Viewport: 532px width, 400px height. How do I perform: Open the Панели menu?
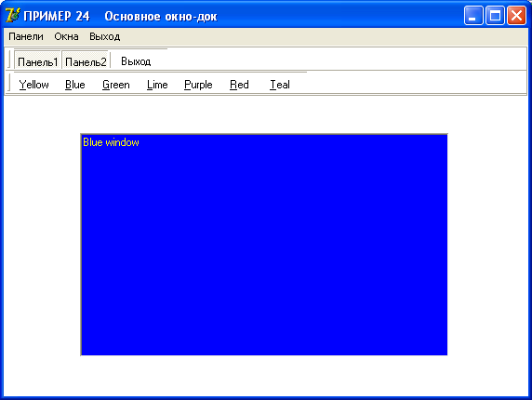click(x=26, y=36)
